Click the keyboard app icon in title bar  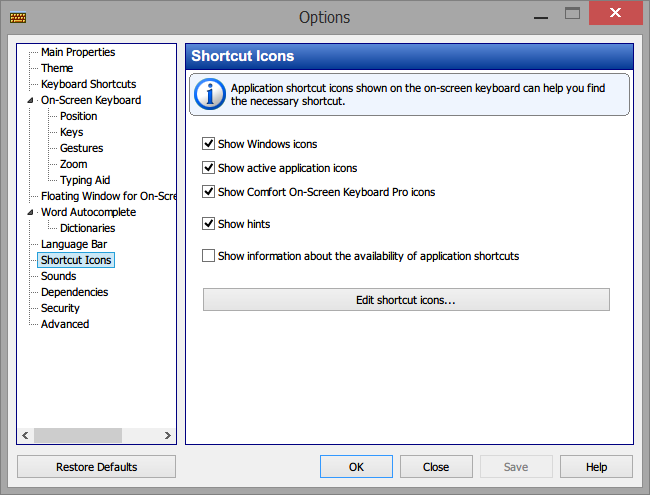[x=18, y=17]
